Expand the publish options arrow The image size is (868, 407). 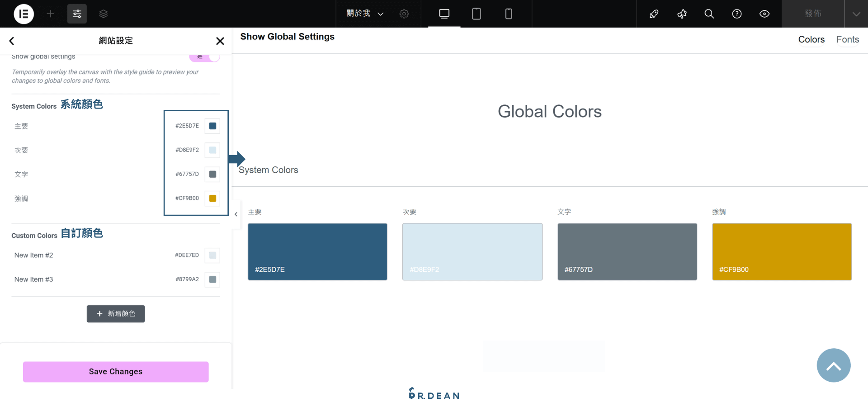856,14
